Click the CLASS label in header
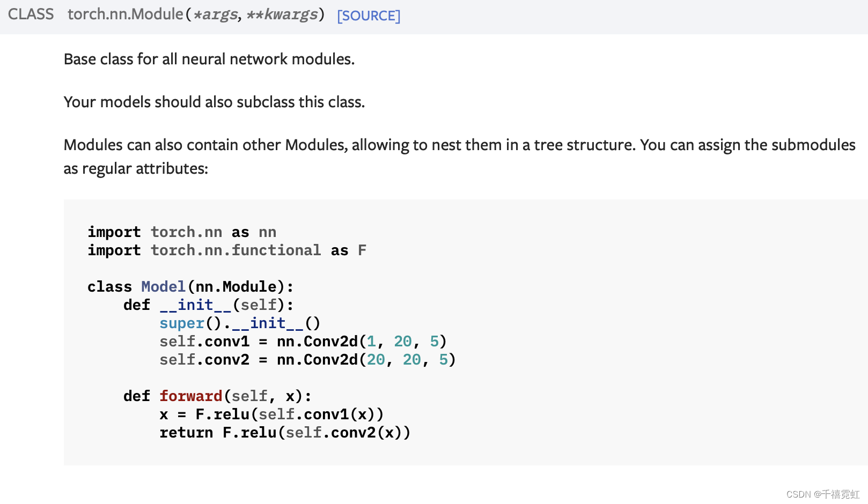This screenshot has height=504, width=868. [31, 14]
